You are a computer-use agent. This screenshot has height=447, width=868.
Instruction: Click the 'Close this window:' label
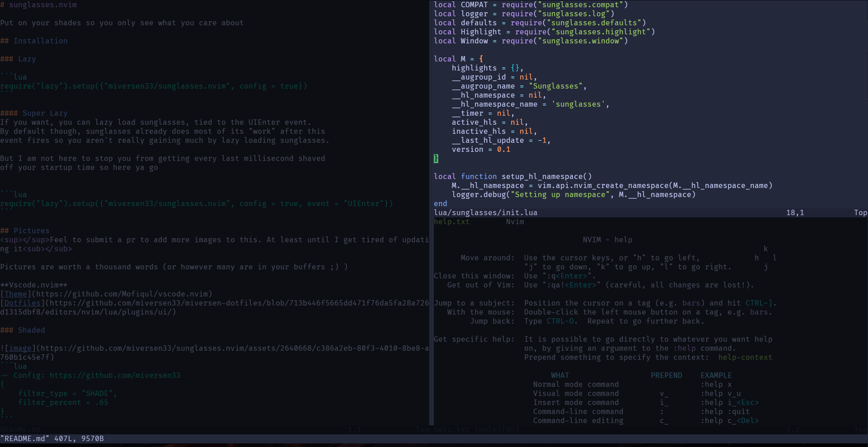click(474, 276)
